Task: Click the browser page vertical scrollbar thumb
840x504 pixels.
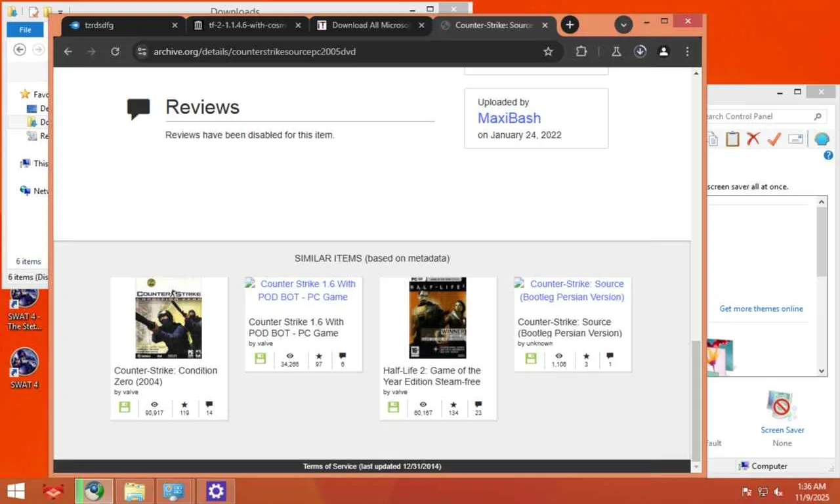Action: click(696, 400)
